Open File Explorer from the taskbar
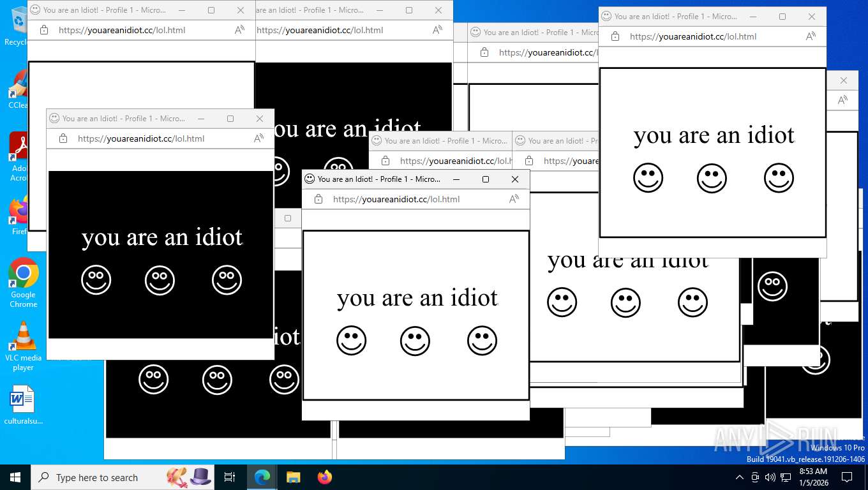Image resolution: width=868 pixels, height=490 pixels. pos(293,477)
